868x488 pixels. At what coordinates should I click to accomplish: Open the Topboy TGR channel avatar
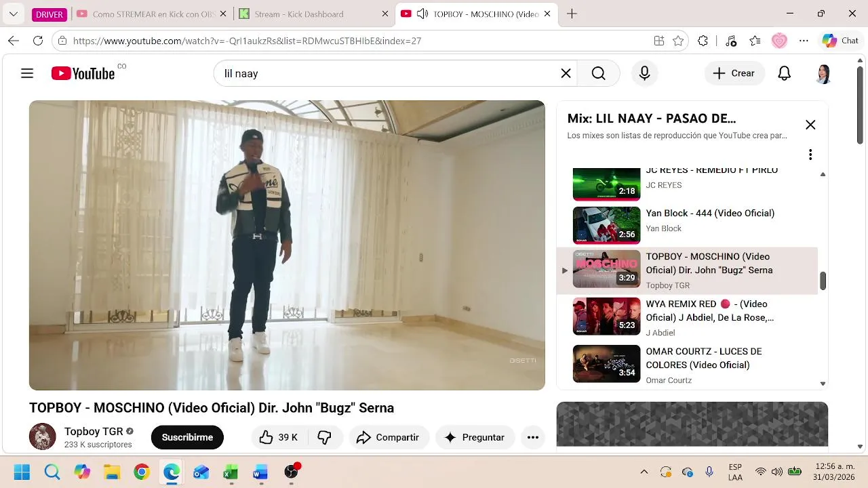(x=43, y=436)
